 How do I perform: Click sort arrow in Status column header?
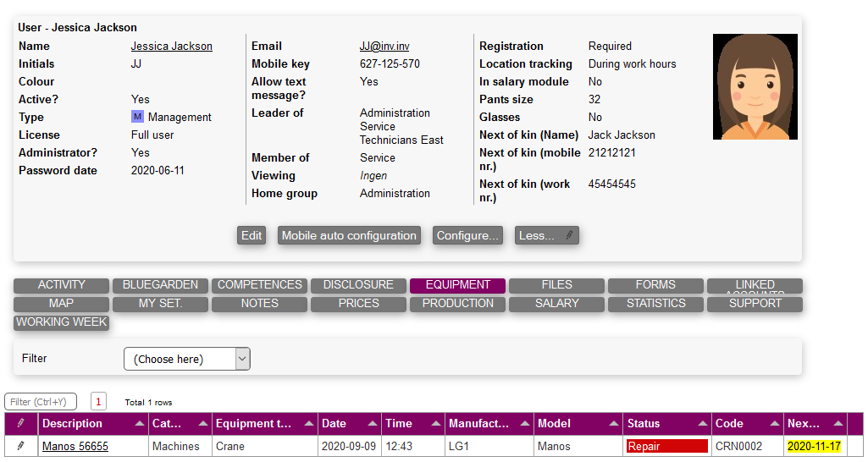pyautogui.click(x=703, y=424)
